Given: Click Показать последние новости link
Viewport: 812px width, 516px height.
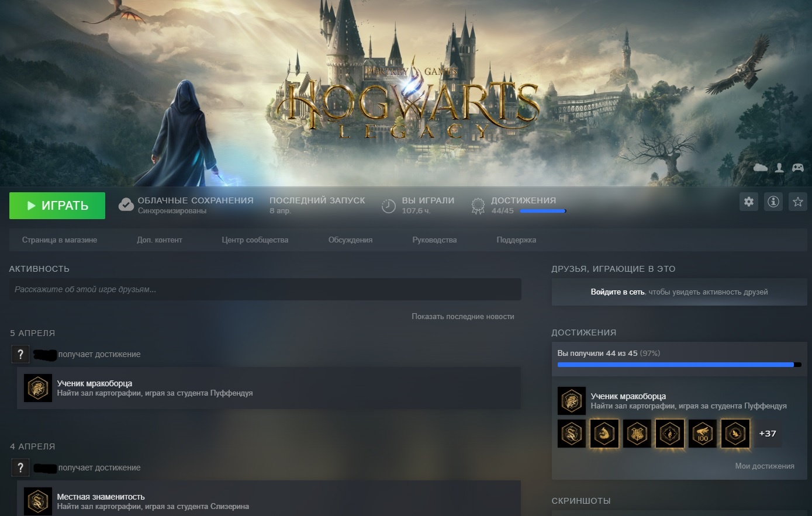Looking at the screenshot, I should click(462, 317).
